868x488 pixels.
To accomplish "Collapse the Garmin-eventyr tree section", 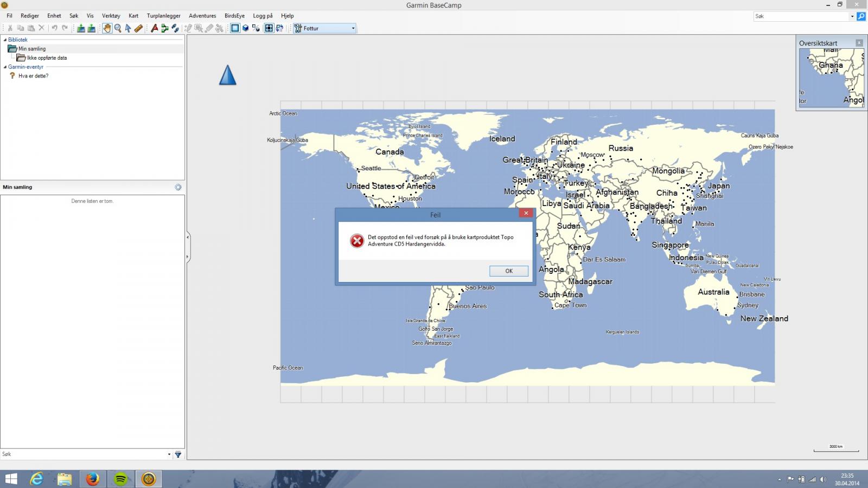I will (x=5, y=67).
